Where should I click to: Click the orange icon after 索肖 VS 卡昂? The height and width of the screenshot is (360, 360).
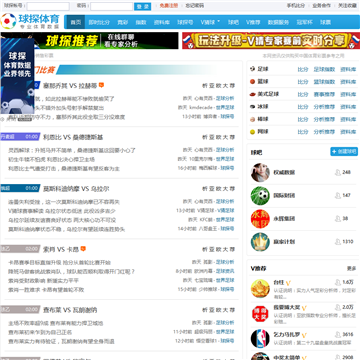tap(83, 249)
